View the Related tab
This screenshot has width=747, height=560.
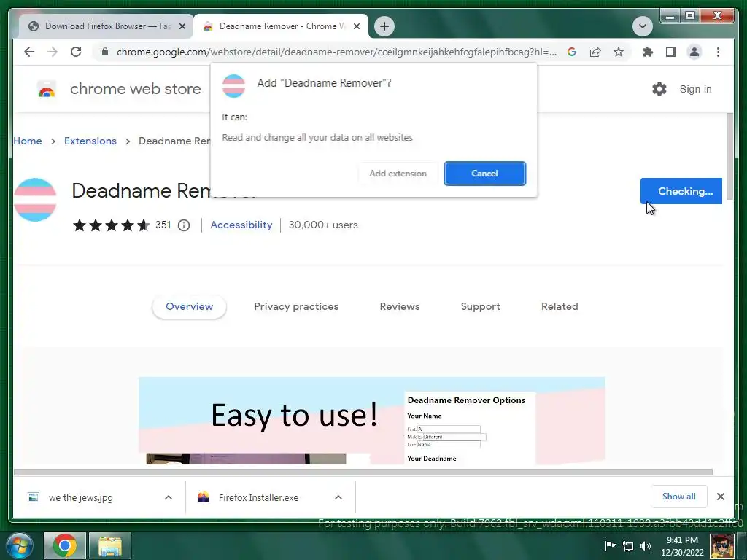(560, 307)
